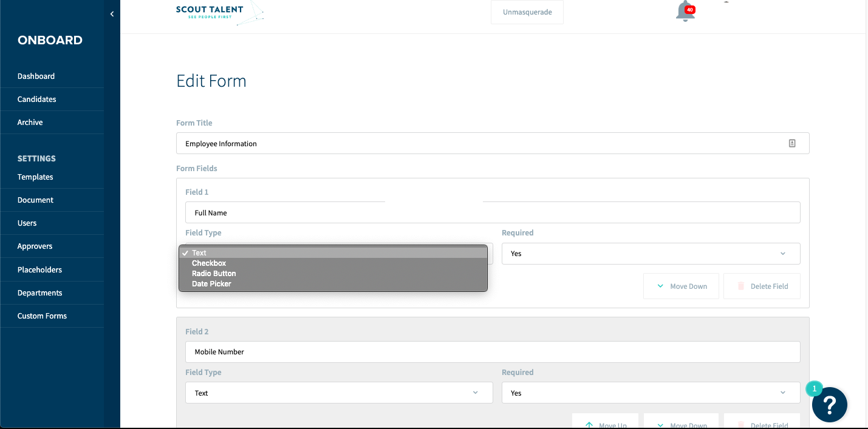Delete Field 2 using Delete Field button
The image size is (868, 429).
pyautogui.click(x=762, y=425)
